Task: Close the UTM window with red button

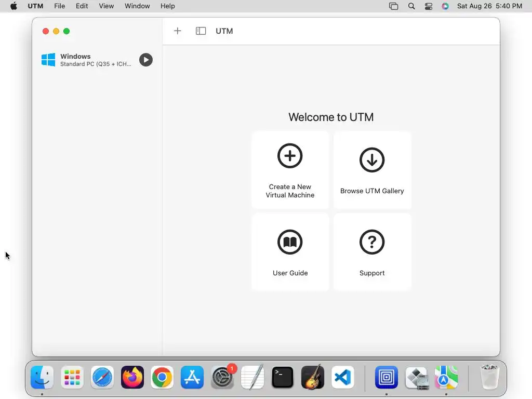Action: (46, 31)
